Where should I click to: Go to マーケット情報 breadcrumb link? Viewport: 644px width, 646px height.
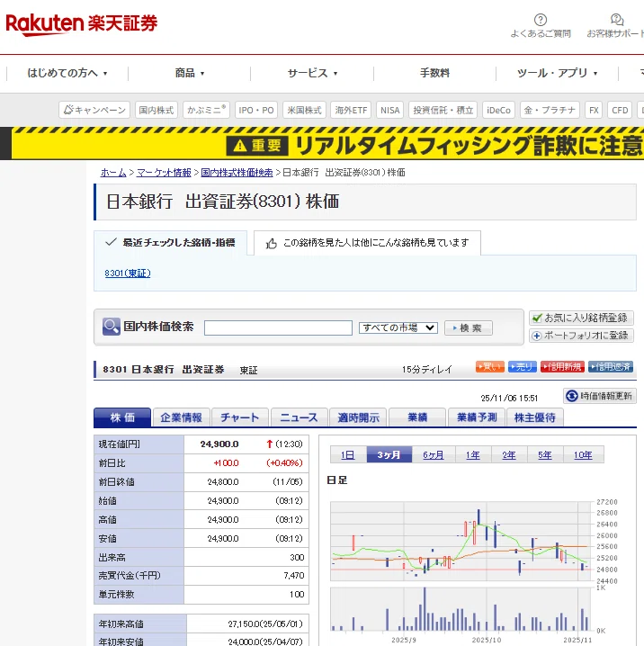(164, 173)
